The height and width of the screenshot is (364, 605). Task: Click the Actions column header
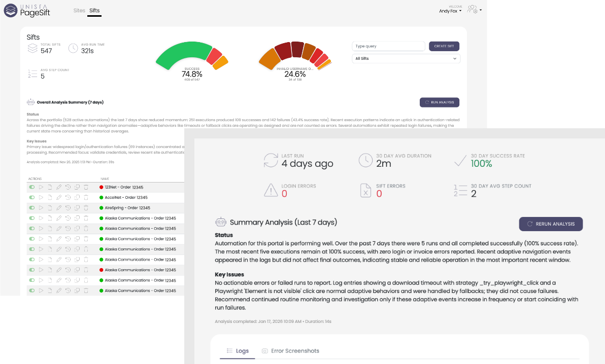35,179
